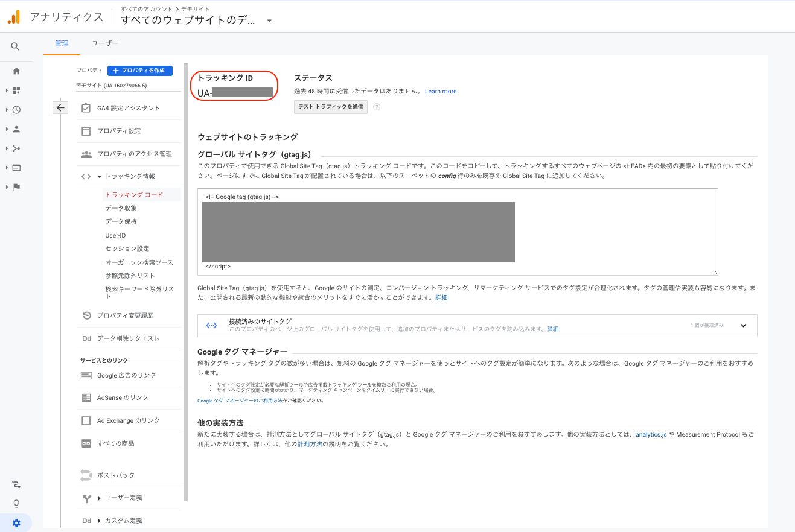Screen dimensions: 795x532
Task: Select User-ID submenu item
Action: (115, 235)
